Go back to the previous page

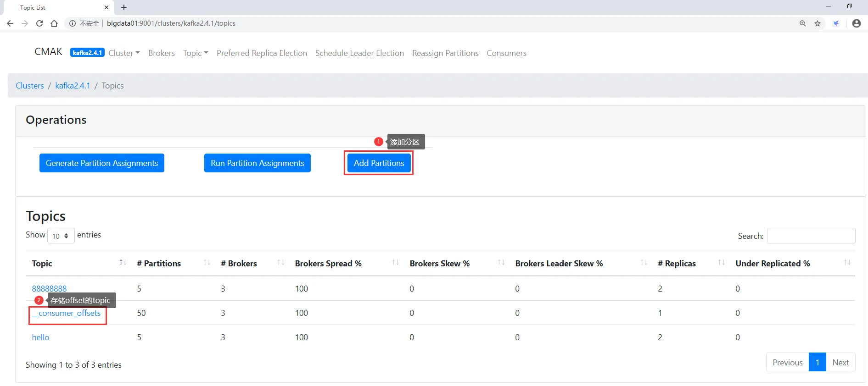[x=10, y=23]
